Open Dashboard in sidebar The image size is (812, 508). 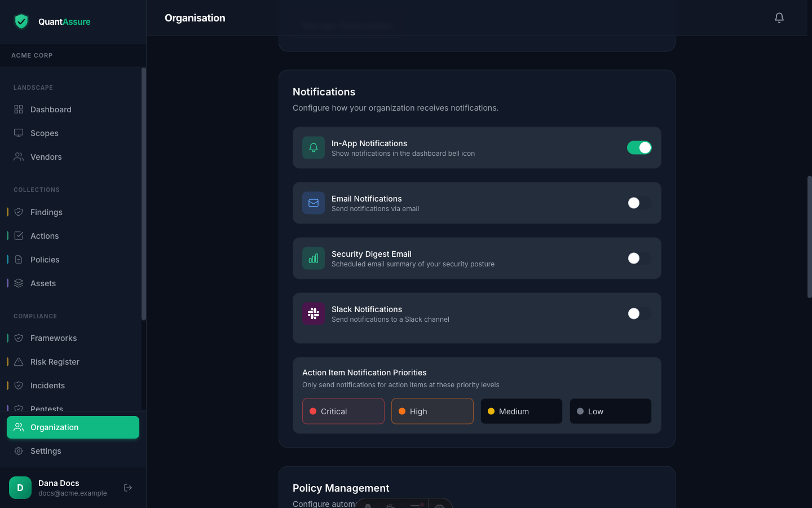pos(73,109)
